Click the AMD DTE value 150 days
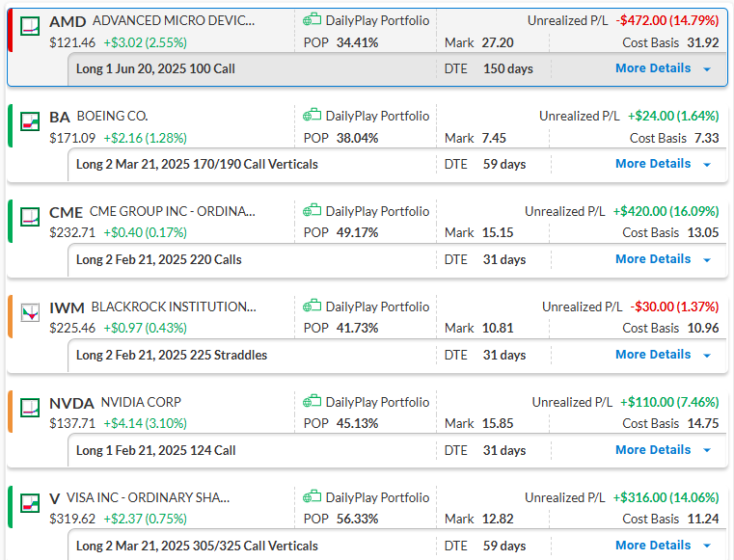Screen dimensions: 734x560 508,68
